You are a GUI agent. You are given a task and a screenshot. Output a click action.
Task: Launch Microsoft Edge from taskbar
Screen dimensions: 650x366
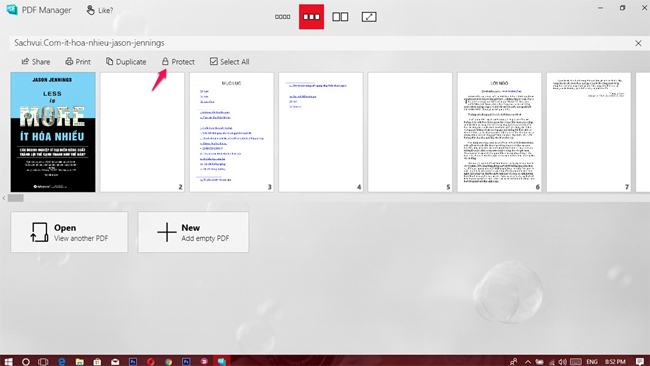click(61, 361)
